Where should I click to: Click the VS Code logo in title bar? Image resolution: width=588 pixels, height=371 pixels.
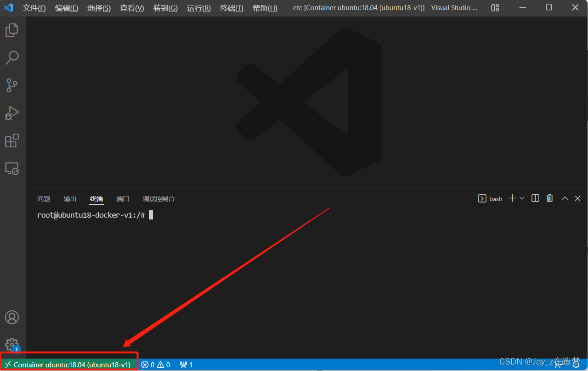coord(9,8)
